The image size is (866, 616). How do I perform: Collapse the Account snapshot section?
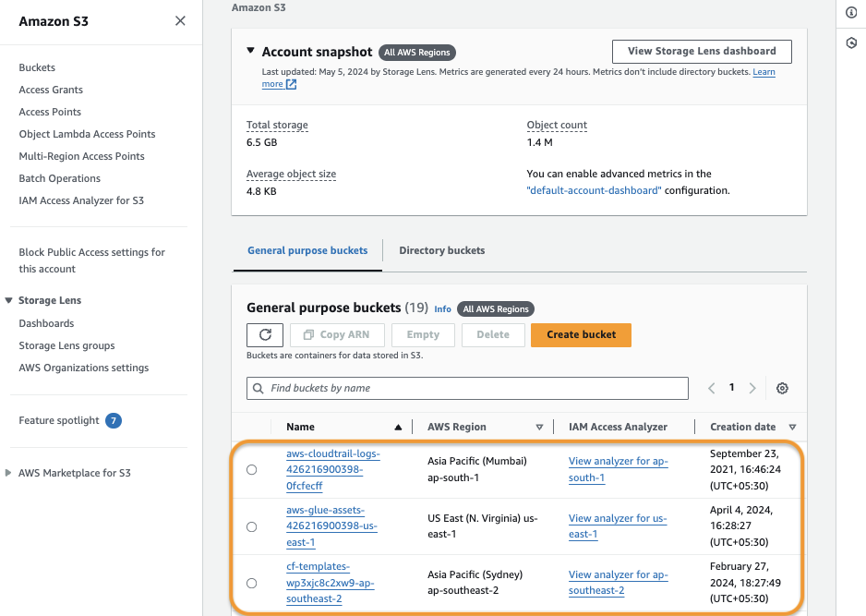tap(250, 51)
